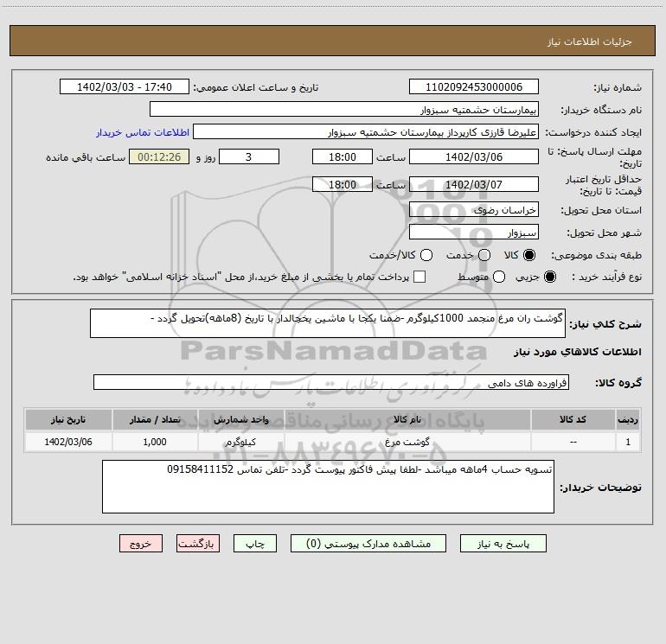Select the خدمت radio button

coord(484,255)
